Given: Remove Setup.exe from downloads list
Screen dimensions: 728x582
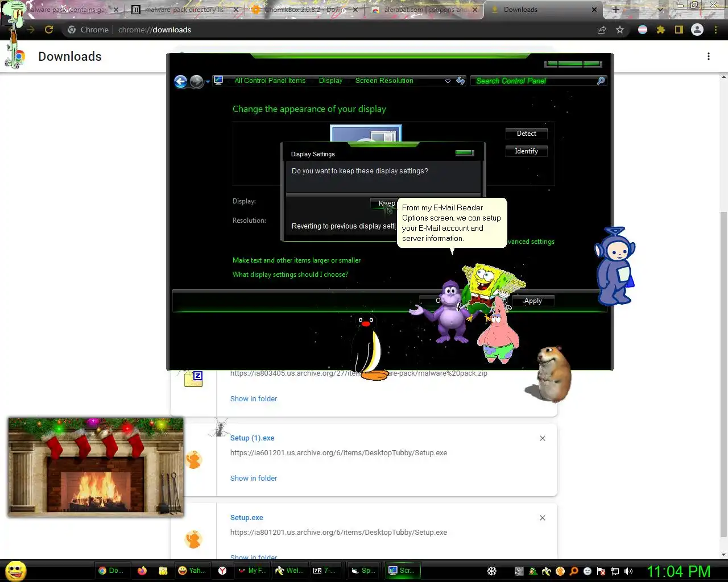Looking at the screenshot, I should click(x=543, y=518).
